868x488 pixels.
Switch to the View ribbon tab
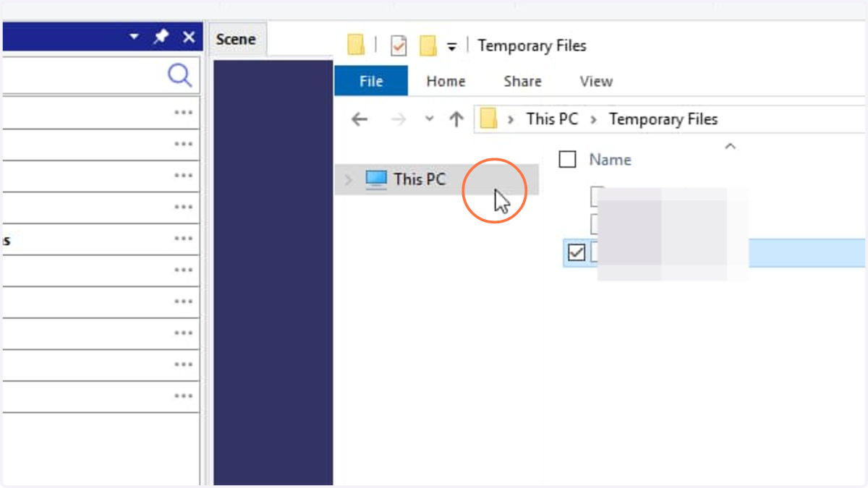point(596,81)
